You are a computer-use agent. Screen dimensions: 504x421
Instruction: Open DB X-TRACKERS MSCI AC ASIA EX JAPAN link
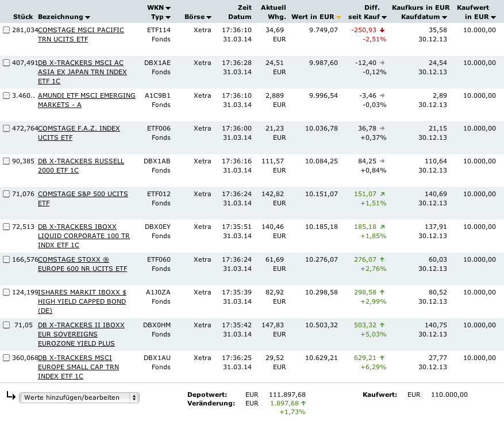pos(82,72)
